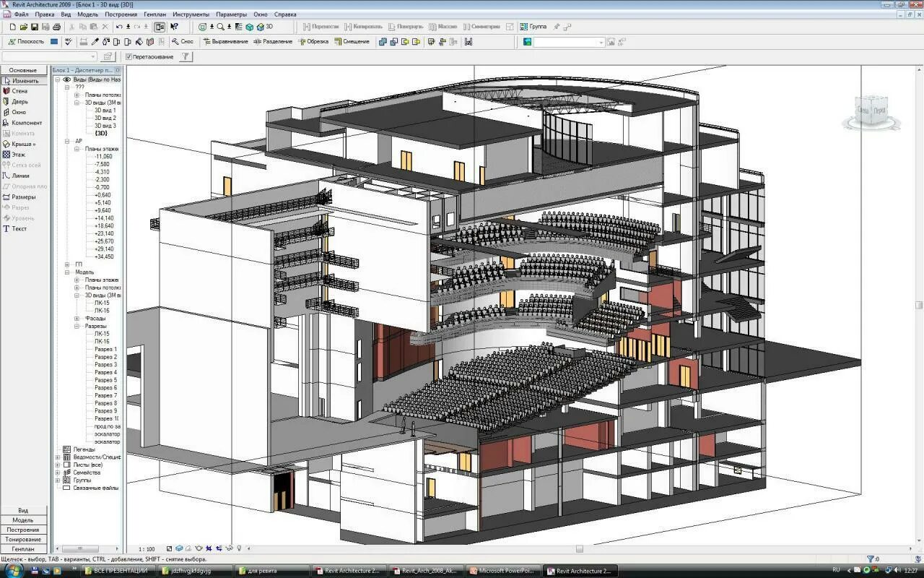924x578 pixels.
Task: Open the Legends (Легенды) node icon
Action: point(67,449)
